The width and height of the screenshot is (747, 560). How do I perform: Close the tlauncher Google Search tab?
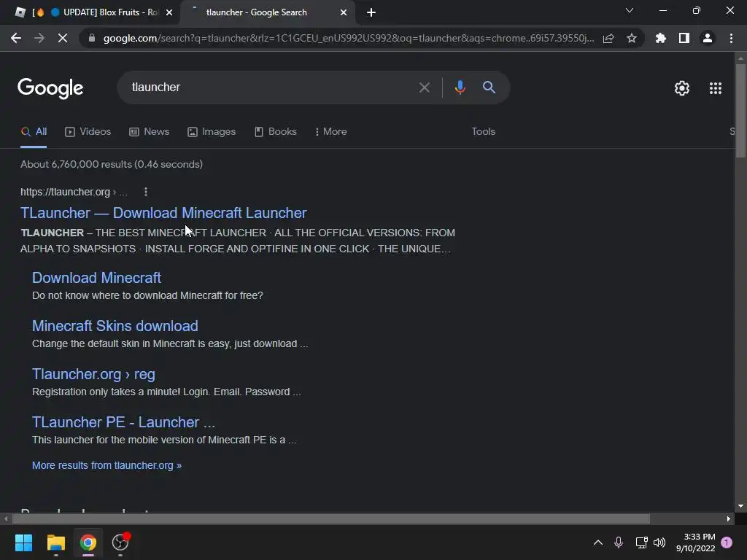(x=344, y=12)
